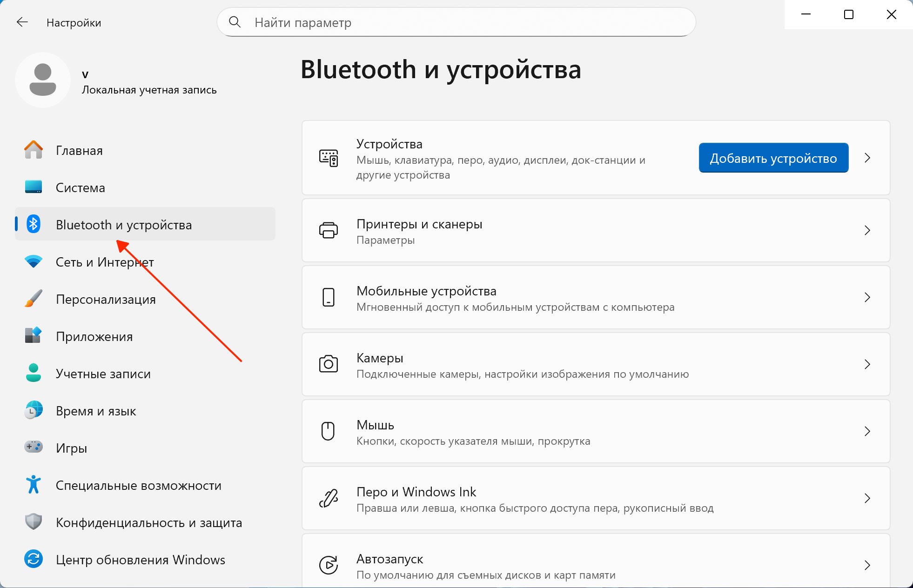Click the magnifier icon in the search box
The image size is (913, 588).
pos(235,22)
